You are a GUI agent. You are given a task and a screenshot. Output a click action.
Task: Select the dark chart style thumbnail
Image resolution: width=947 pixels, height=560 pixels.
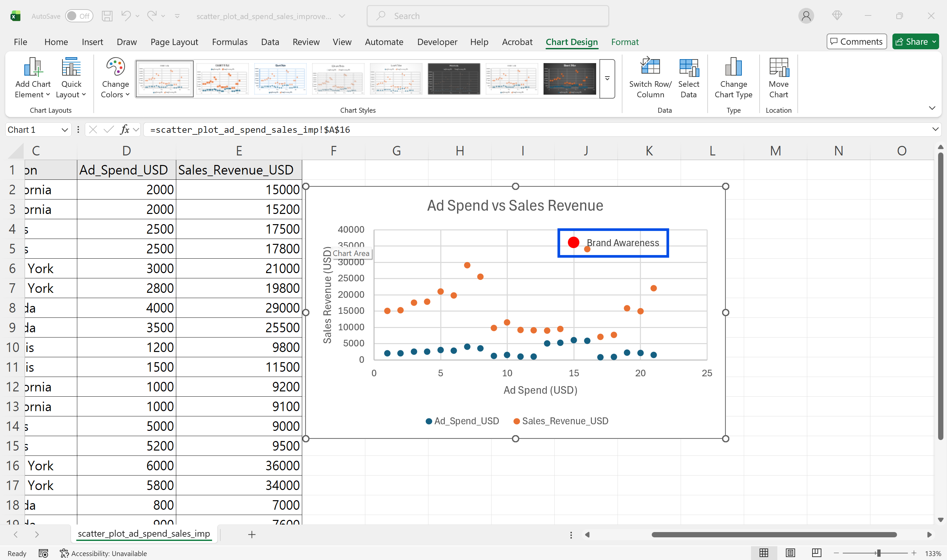(x=454, y=79)
